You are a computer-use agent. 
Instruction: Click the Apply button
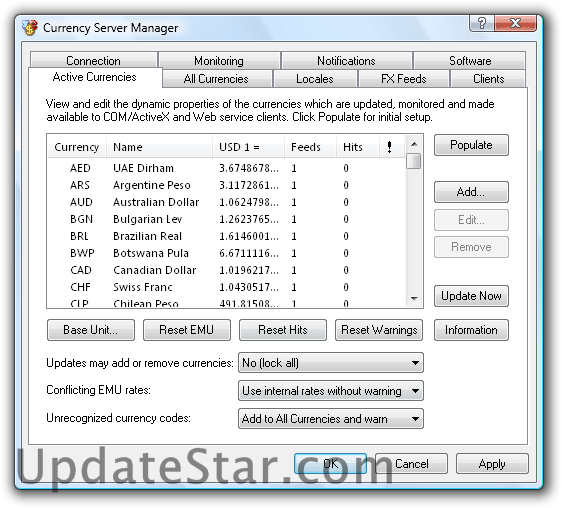point(492,464)
